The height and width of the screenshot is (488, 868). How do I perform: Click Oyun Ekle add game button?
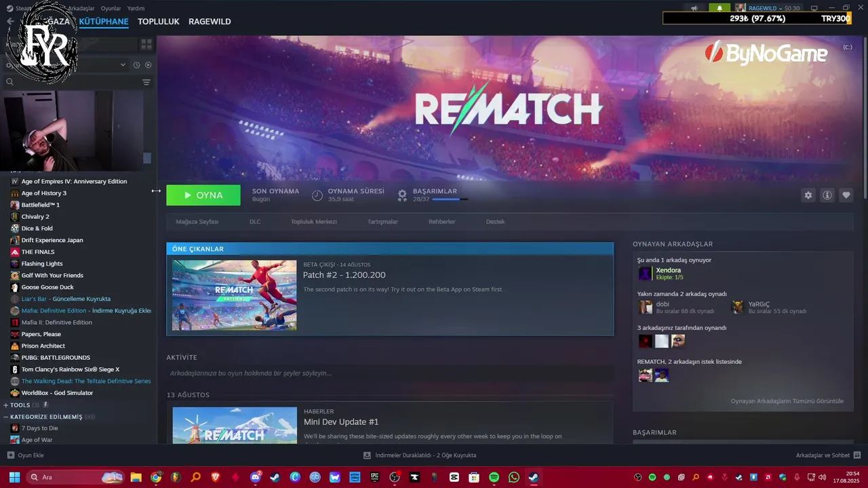[25, 455]
